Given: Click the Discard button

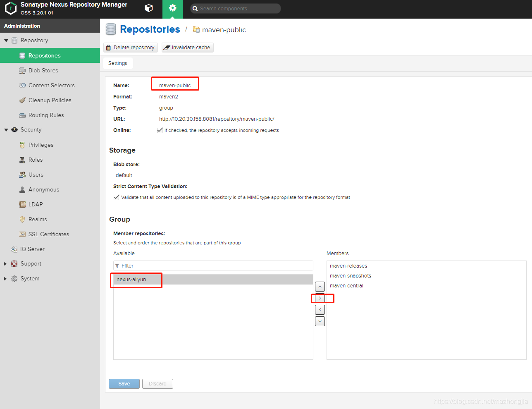Looking at the screenshot, I should click(157, 384).
